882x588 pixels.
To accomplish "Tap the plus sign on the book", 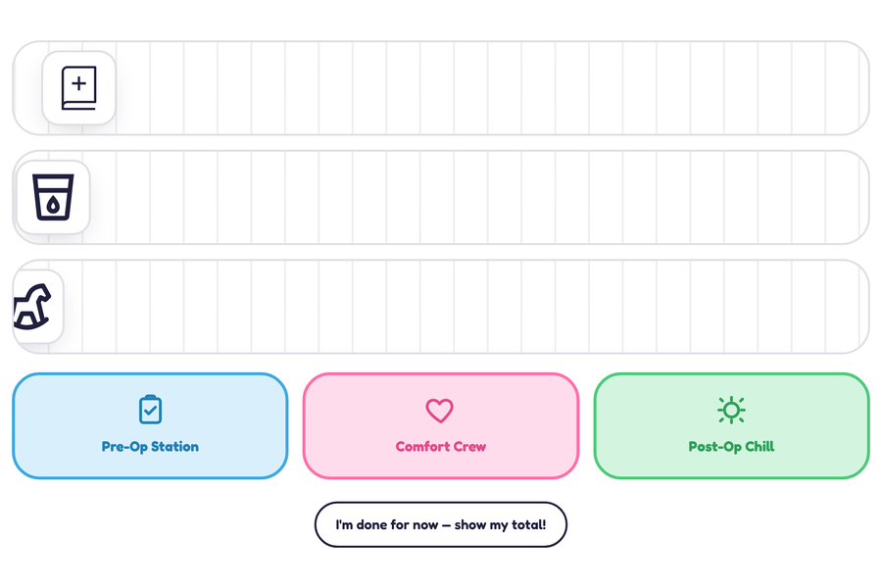I will [79, 83].
